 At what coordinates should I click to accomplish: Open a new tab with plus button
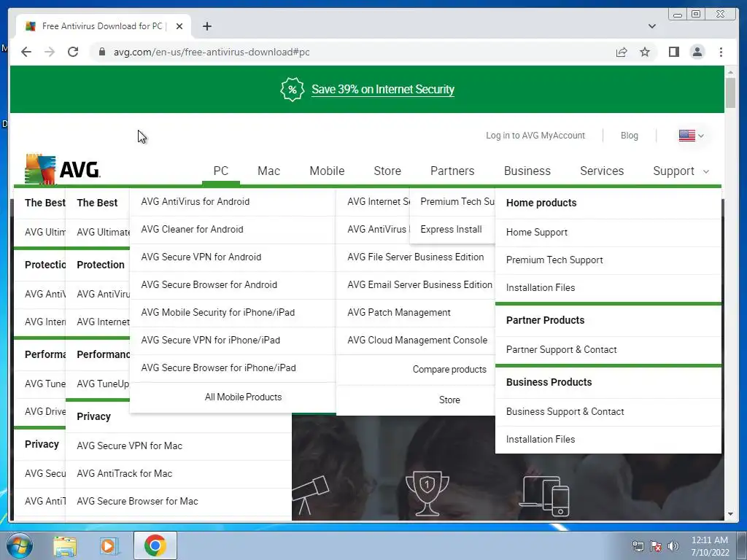click(x=206, y=26)
